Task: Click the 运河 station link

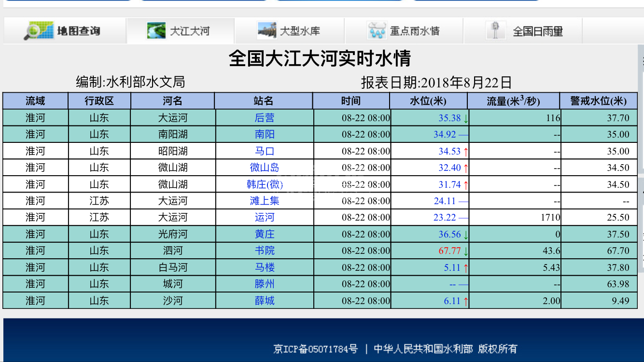Action: coord(264,217)
